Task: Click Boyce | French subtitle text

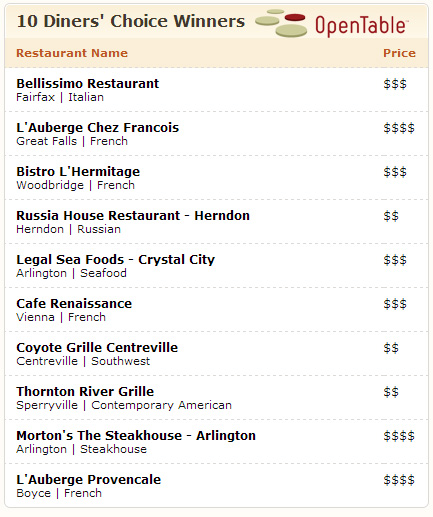Action: tap(59, 493)
